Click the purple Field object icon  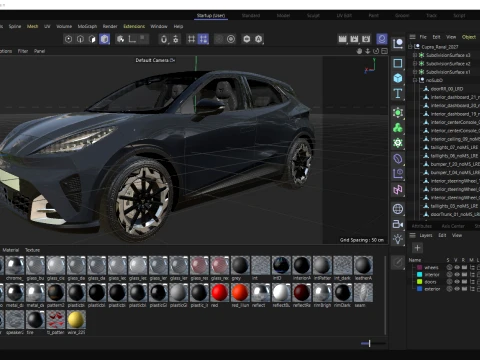tap(398, 174)
